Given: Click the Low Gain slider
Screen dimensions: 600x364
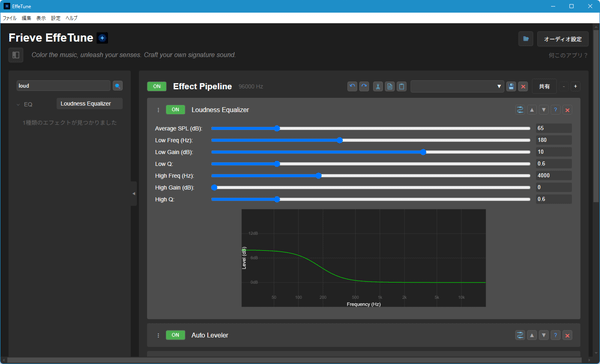Looking at the screenshot, I should (x=370, y=152).
